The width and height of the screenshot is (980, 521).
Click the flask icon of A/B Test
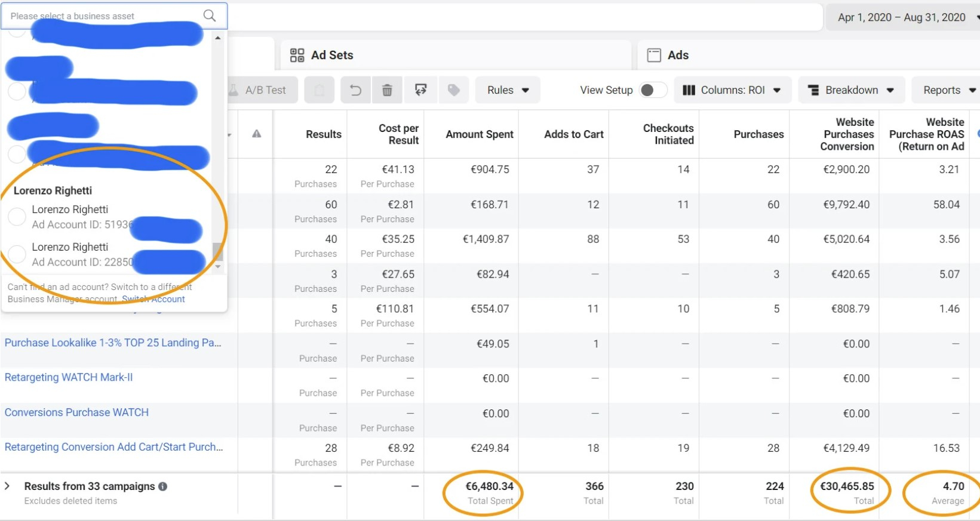(234, 90)
